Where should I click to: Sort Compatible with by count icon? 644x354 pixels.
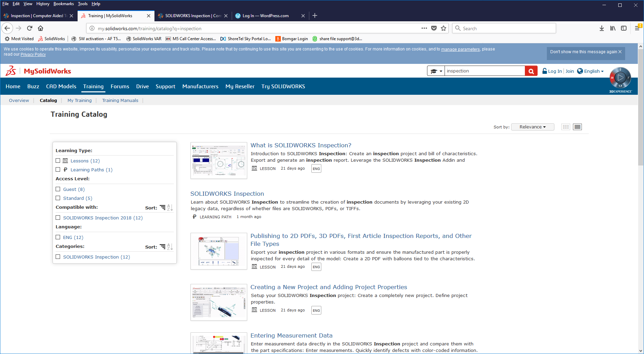click(x=163, y=207)
